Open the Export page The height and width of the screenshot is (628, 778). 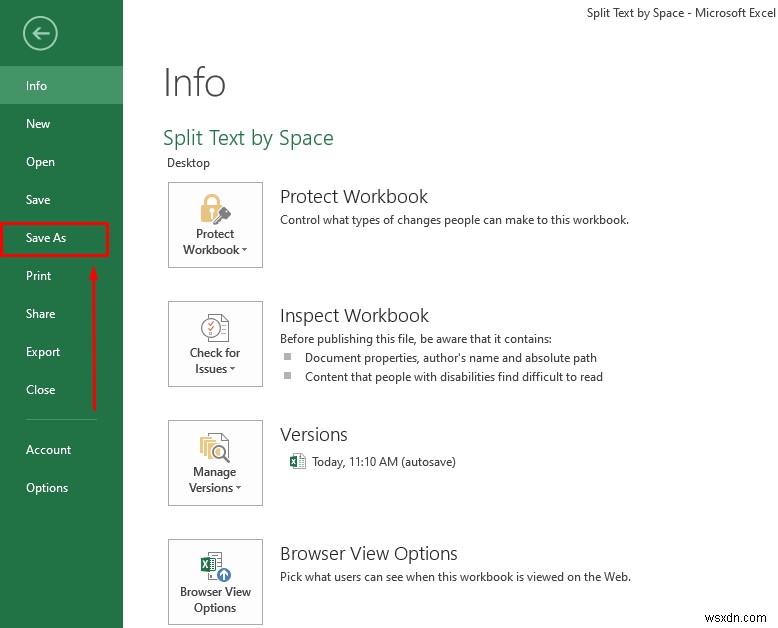click(x=61, y=352)
